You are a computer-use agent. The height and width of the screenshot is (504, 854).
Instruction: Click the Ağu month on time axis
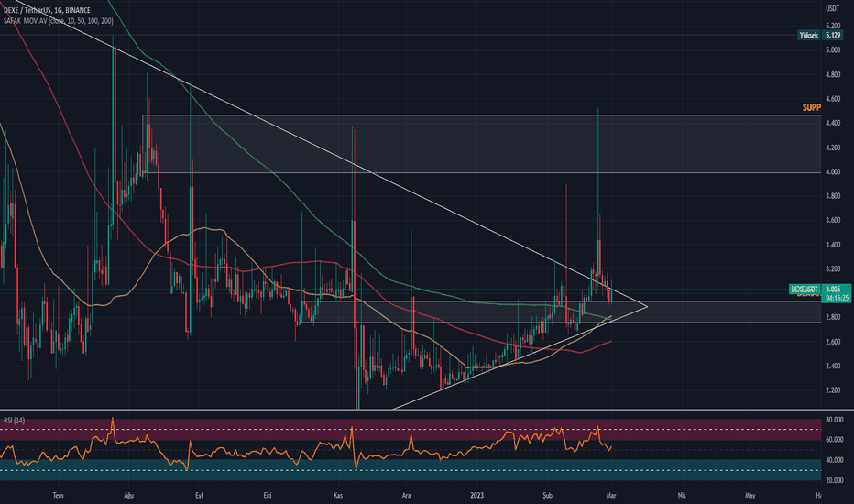(x=129, y=495)
